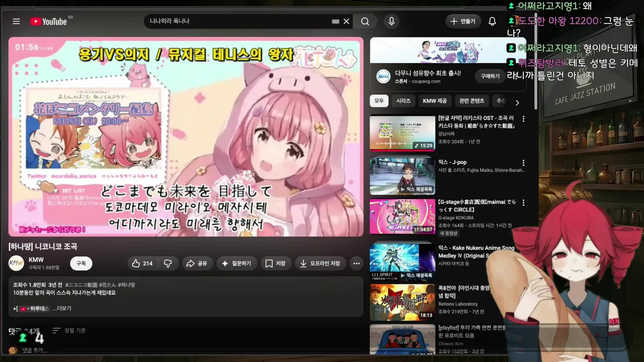Open G-stage maimai CiRCLE video thumbnail

click(x=403, y=217)
